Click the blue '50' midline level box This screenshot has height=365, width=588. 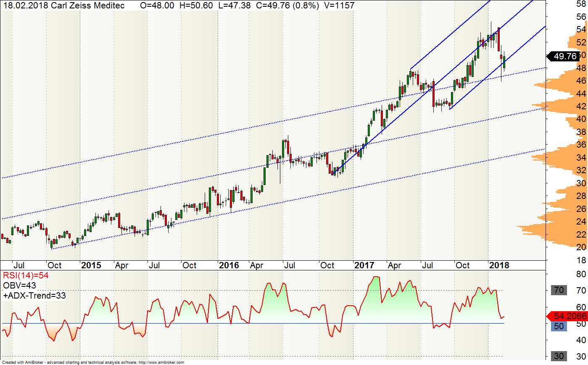[559, 326]
